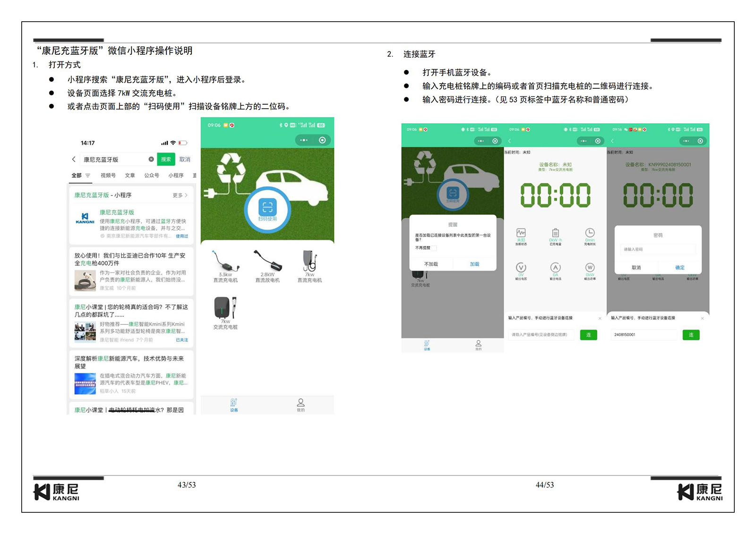Open the three-dot capsule menu on page 43 mini-program
The width and height of the screenshot is (756, 534).
pos(304,140)
